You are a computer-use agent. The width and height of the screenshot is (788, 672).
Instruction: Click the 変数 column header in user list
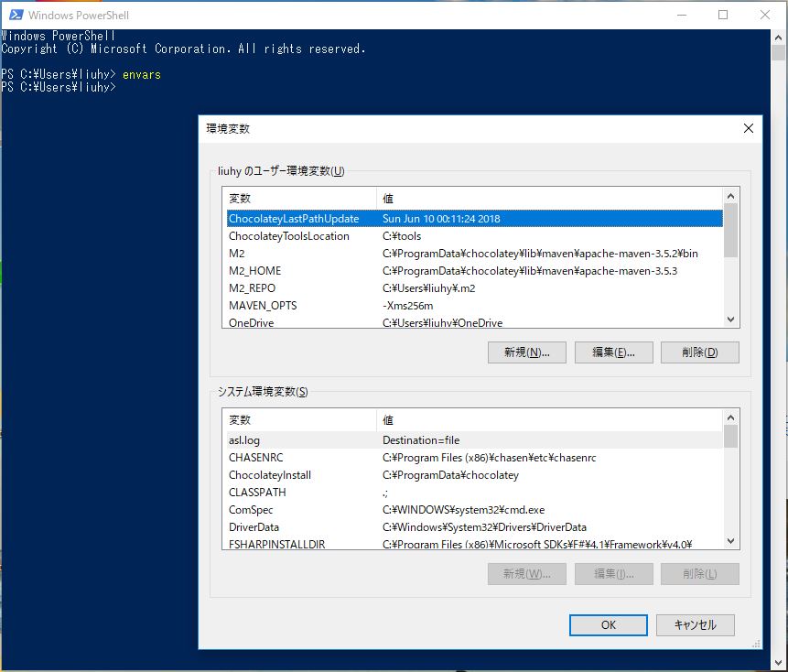299,199
